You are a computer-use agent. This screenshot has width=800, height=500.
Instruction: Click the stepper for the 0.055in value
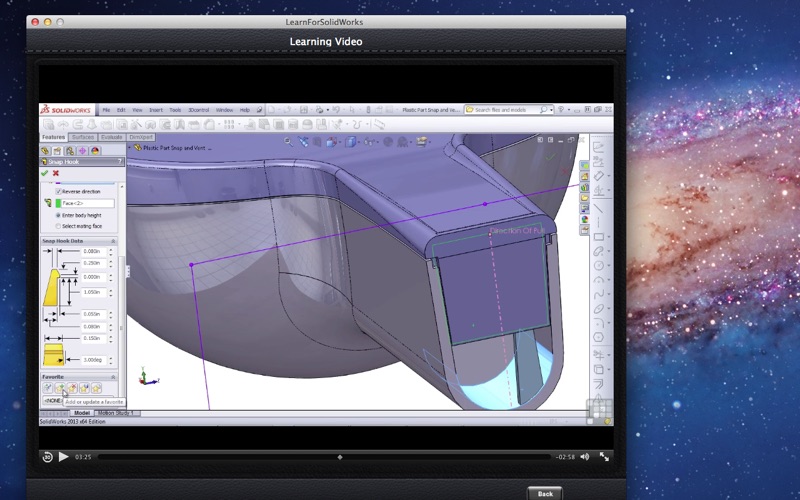point(111,314)
